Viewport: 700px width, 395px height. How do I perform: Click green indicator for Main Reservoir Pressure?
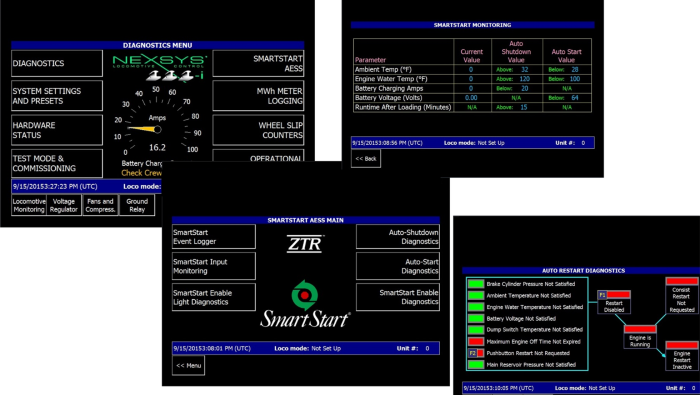476,365
